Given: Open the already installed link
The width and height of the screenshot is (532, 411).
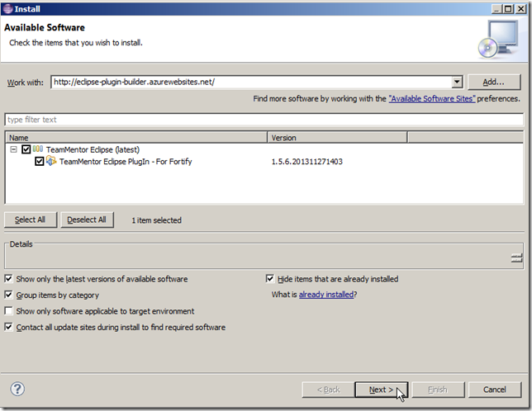Looking at the screenshot, I should (326, 295).
